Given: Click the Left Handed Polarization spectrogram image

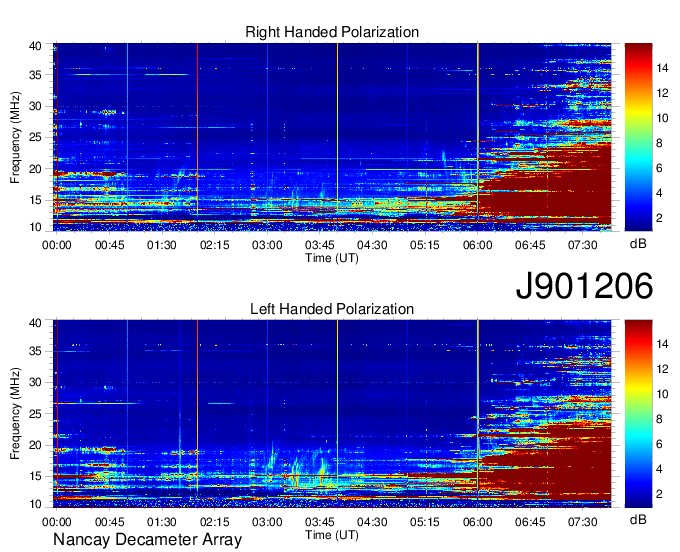Looking at the screenshot, I should tap(332, 414).
